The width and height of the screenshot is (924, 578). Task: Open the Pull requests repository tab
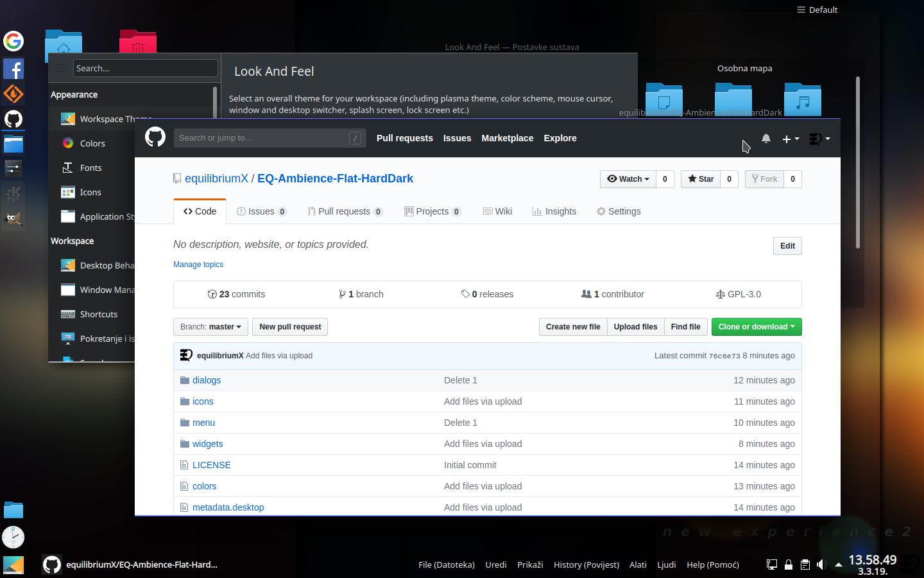click(345, 211)
